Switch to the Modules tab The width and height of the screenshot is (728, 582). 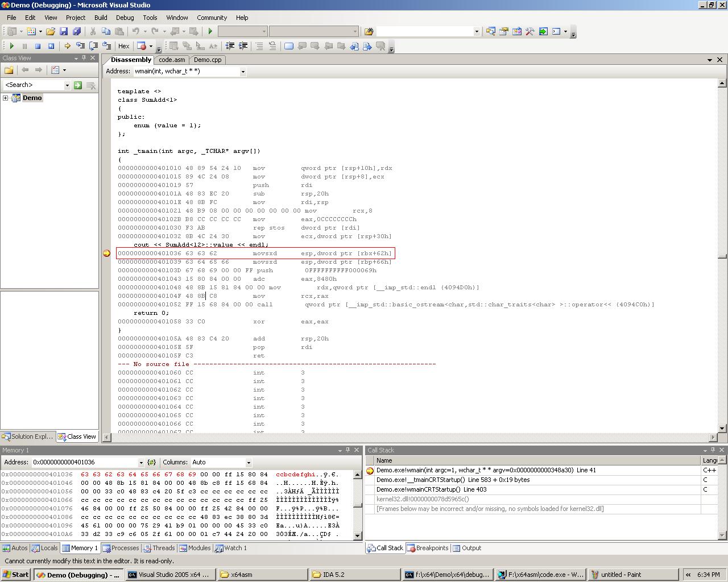(195, 548)
